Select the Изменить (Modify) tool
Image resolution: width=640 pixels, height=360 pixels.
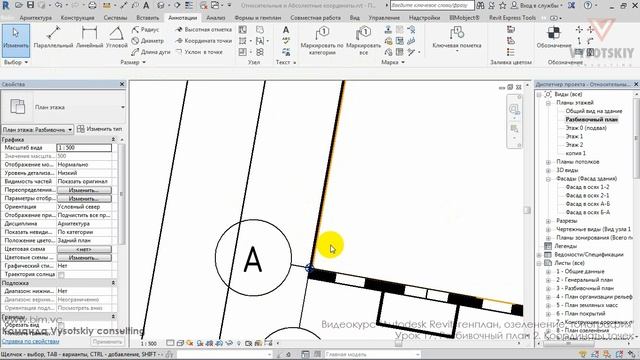[16, 40]
